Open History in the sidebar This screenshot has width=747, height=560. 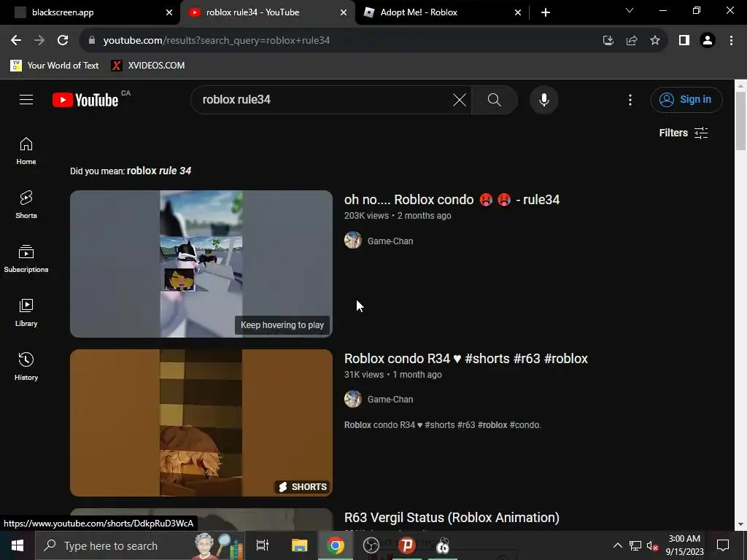[x=26, y=366]
